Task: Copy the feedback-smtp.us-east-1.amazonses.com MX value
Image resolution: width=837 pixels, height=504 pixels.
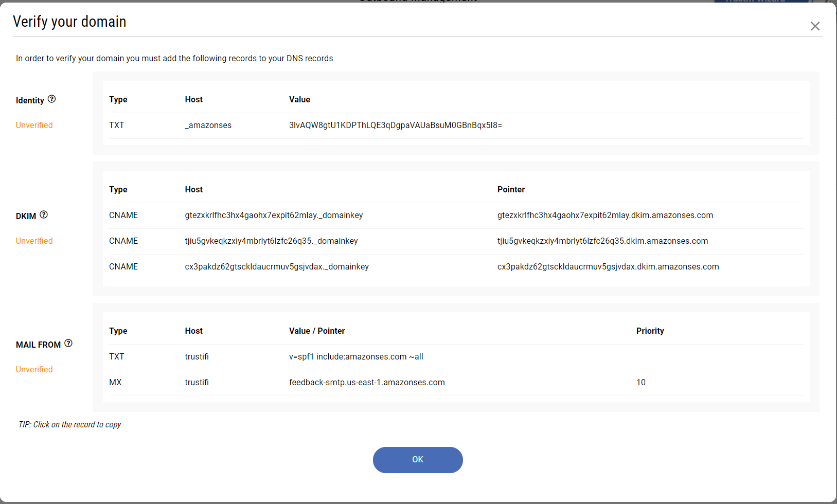Action: 367,382
